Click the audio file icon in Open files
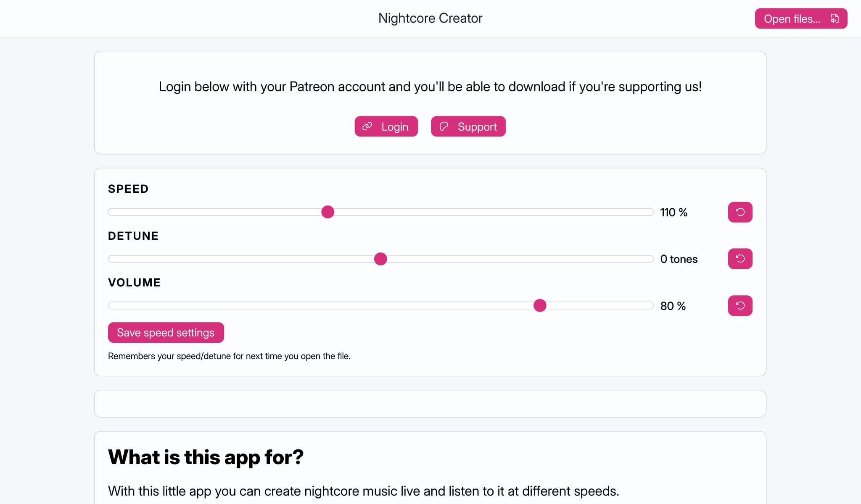The width and height of the screenshot is (861, 504). pyautogui.click(x=835, y=18)
